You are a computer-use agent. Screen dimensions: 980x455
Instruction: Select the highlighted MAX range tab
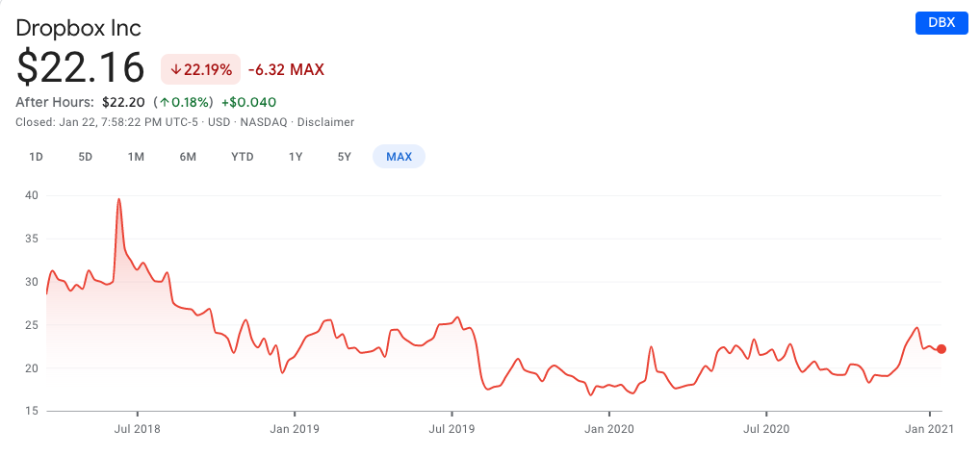point(399,157)
